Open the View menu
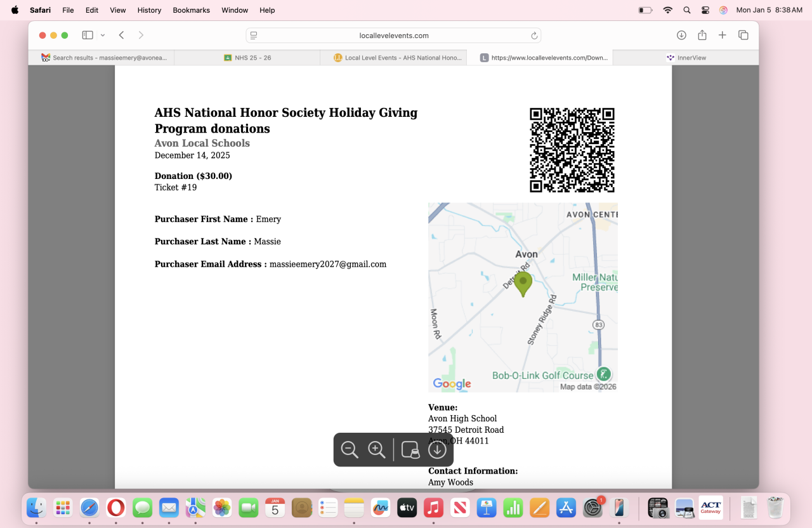This screenshot has width=812, height=528. click(117, 10)
